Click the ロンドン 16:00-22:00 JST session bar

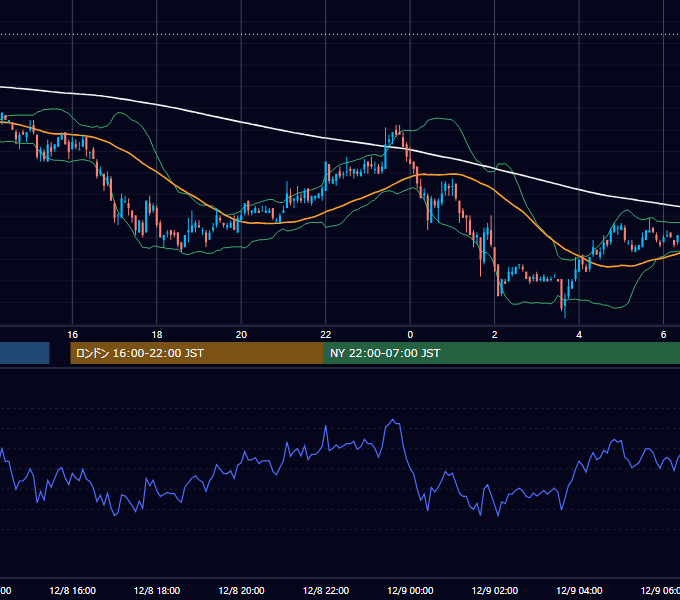point(197,353)
